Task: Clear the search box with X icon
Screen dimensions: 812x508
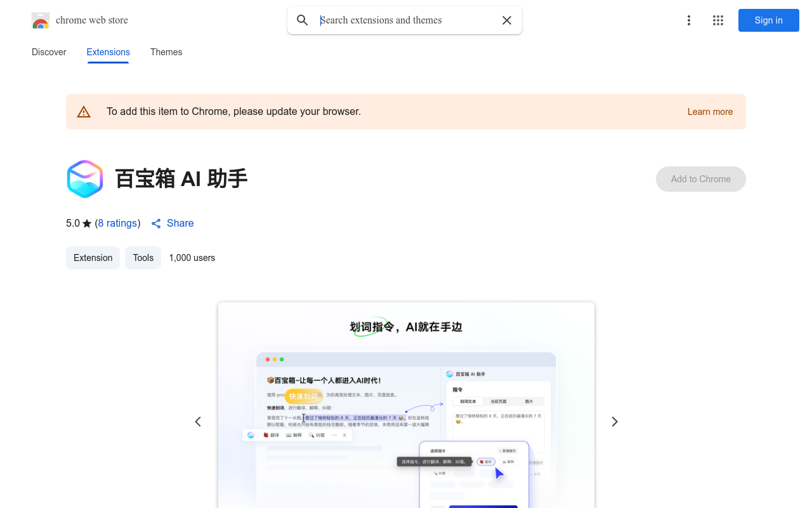Action: (x=507, y=20)
